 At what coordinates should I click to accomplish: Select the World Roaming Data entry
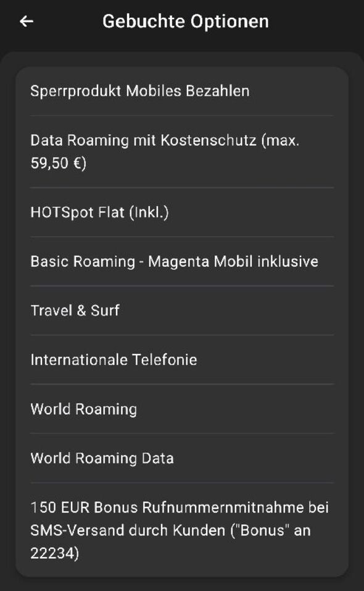pos(182,458)
